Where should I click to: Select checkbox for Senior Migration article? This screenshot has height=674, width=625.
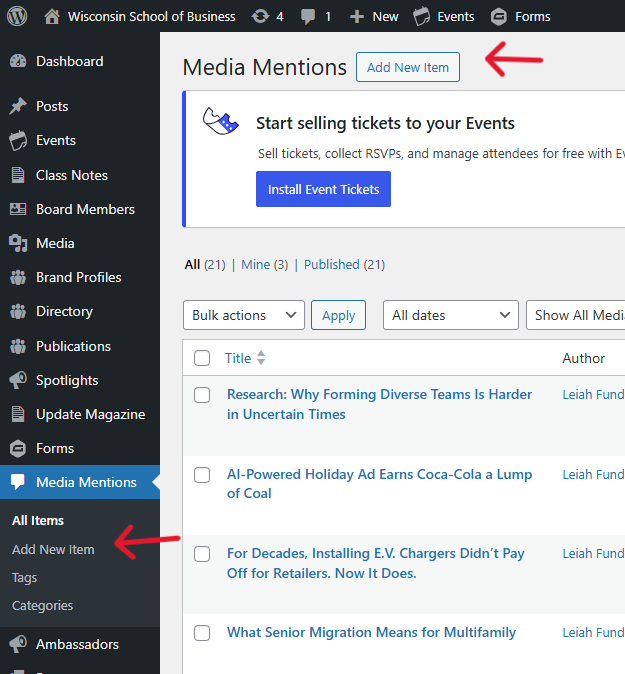pyautogui.click(x=202, y=633)
